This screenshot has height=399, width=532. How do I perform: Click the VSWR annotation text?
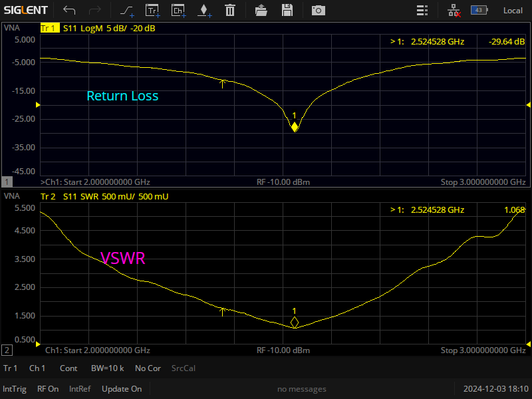(x=123, y=258)
